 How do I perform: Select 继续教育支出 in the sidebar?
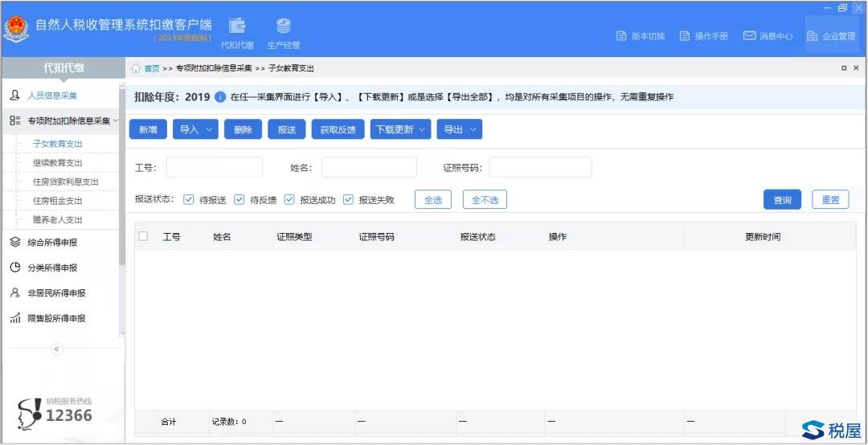57,163
